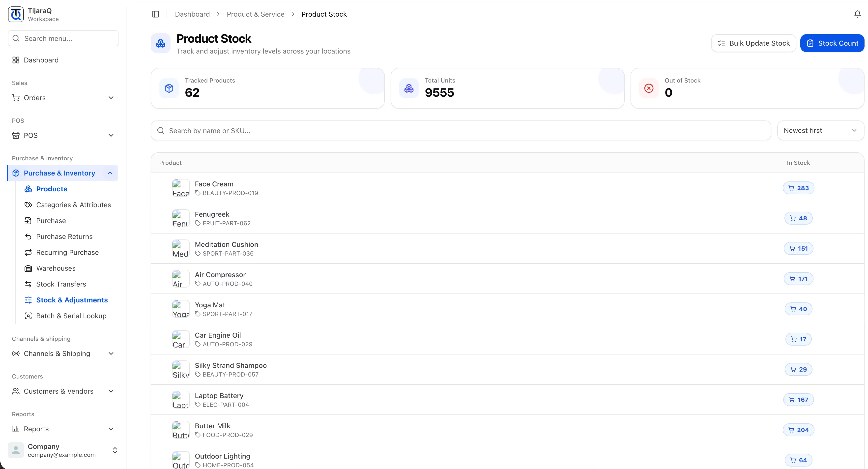
Task: Click the TijaraQ logo icon
Action: click(16, 14)
